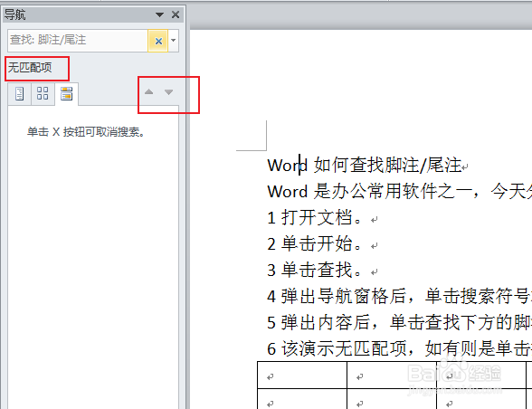Close the Navigation pane
Screen dimensions: 532x409
176,14
